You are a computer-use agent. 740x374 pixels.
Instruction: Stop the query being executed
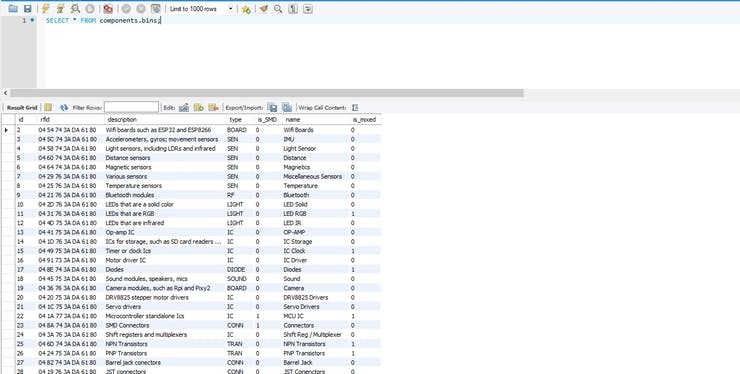tap(90, 8)
